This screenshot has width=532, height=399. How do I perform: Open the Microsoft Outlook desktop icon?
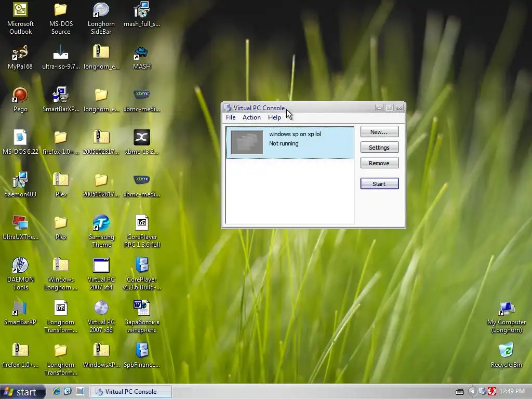(x=20, y=18)
